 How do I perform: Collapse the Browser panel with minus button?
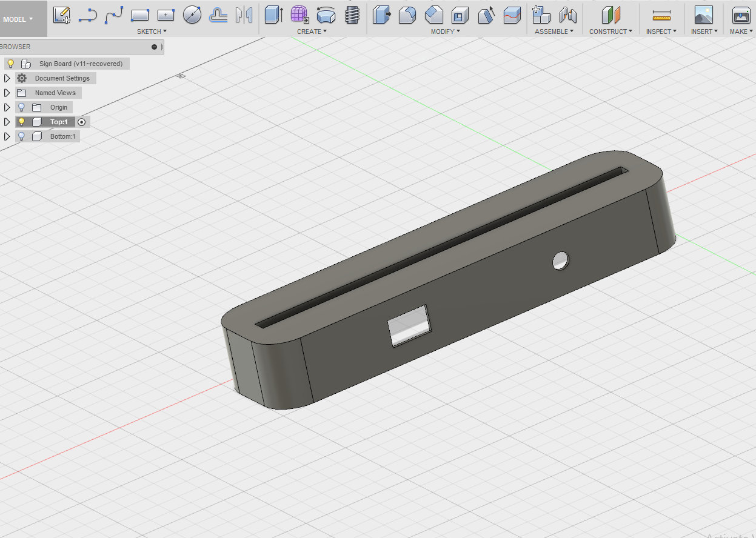(x=155, y=47)
